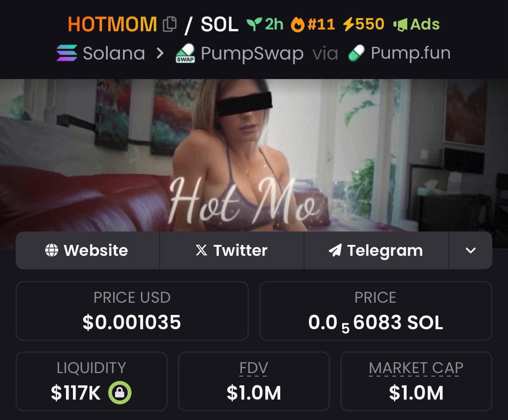Screen dimensions: 508x420
Task: Click the MARKET CAP label
Action: coord(416,368)
